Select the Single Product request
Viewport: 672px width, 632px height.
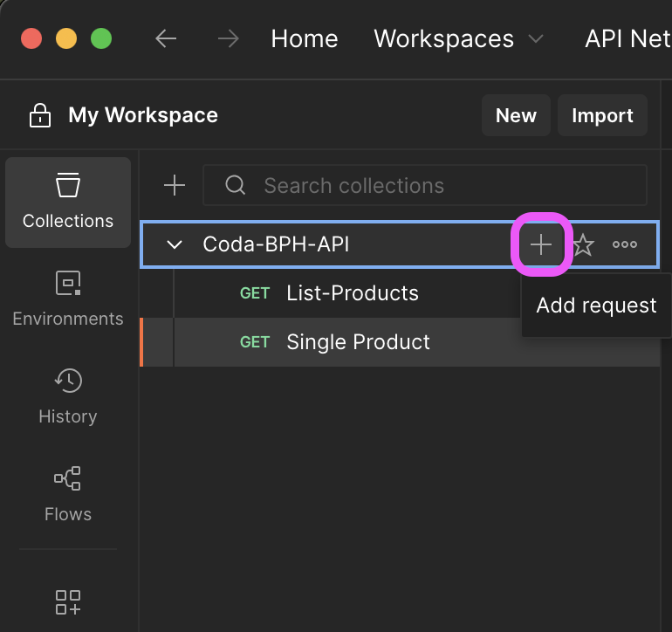358,342
